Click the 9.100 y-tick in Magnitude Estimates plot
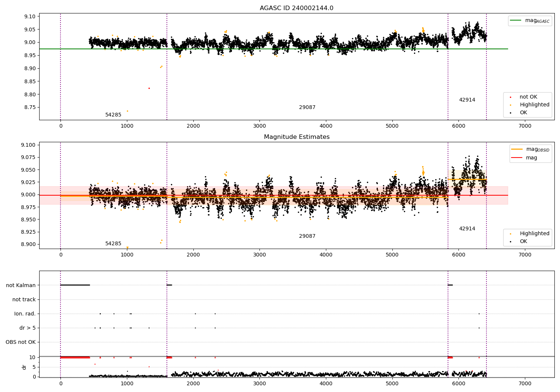 coord(28,145)
